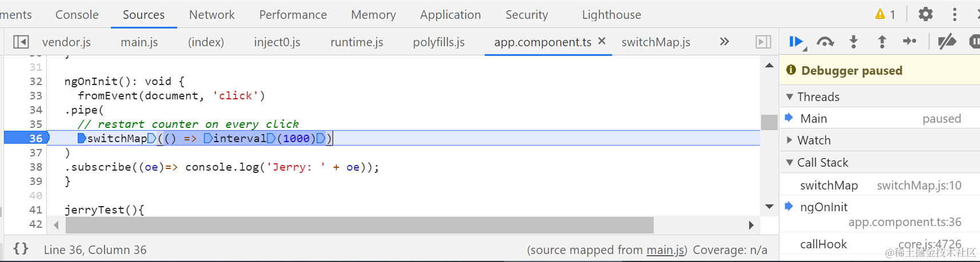Show more file tabs chevron
The height and width of the screenshot is (262, 980).
pyautogui.click(x=725, y=42)
